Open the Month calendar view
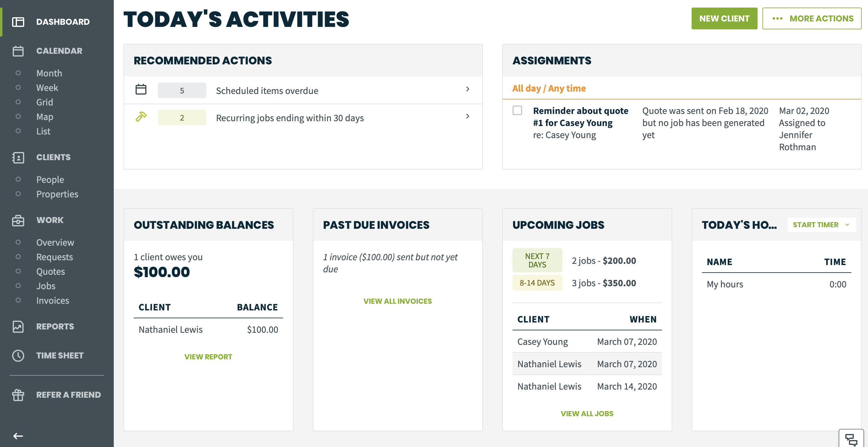The width and height of the screenshot is (868, 447). (49, 73)
